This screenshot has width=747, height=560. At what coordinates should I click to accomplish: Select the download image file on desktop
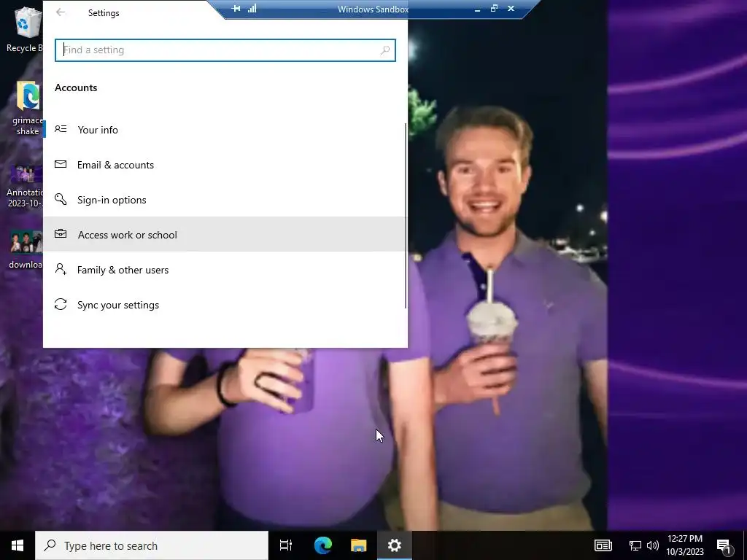coord(26,249)
